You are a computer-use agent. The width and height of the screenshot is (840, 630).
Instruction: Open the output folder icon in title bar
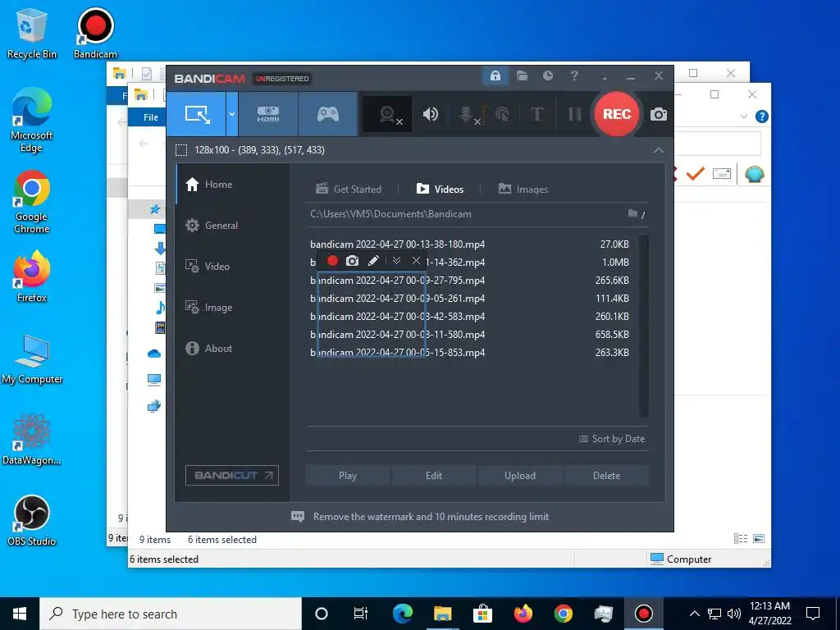point(522,75)
